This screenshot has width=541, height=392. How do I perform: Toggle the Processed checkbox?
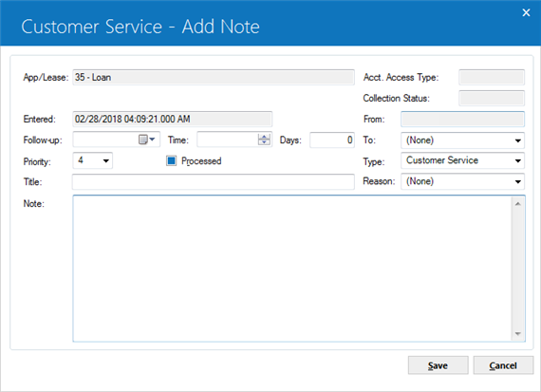tap(171, 160)
